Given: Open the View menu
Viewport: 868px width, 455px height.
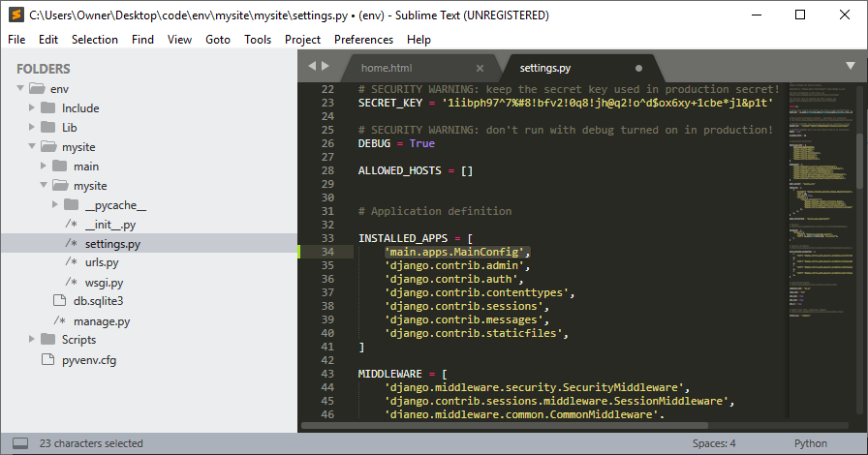Looking at the screenshot, I should pos(179,40).
